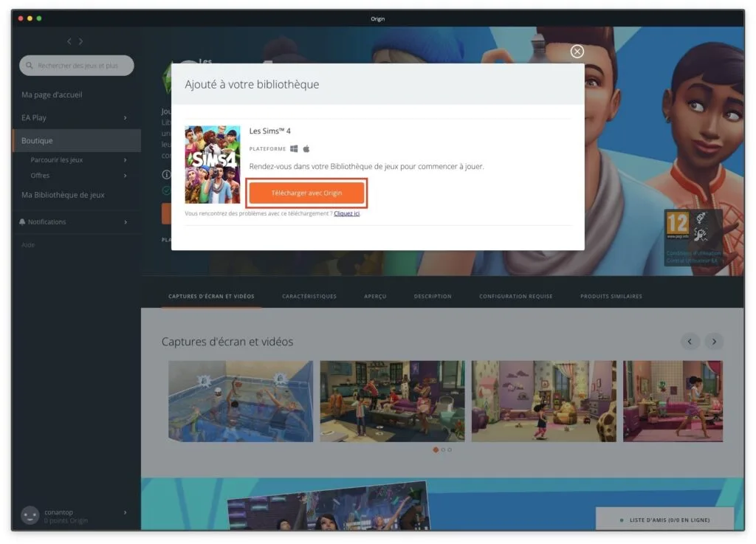Click the Sims 4 cover art thumbnail
The width and height of the screenshot is (756, 544).
coord(213,165)
